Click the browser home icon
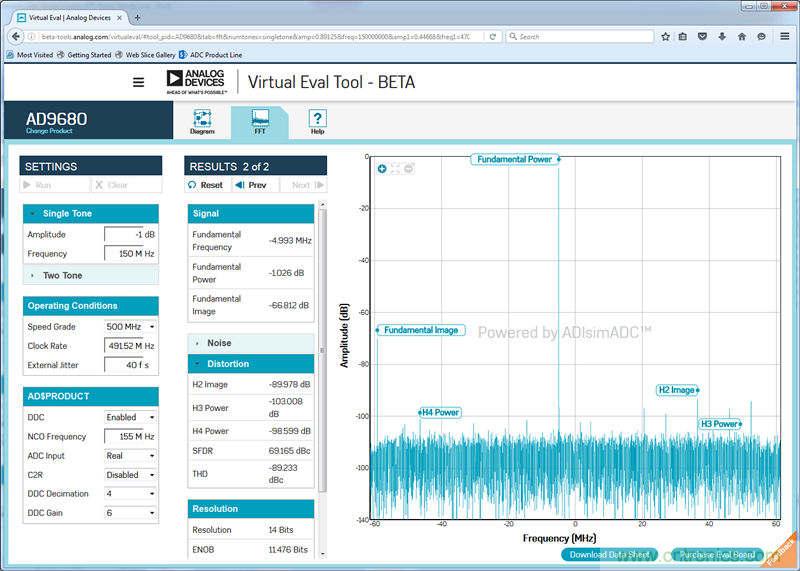800x571 pixels. tap(741, 36)
